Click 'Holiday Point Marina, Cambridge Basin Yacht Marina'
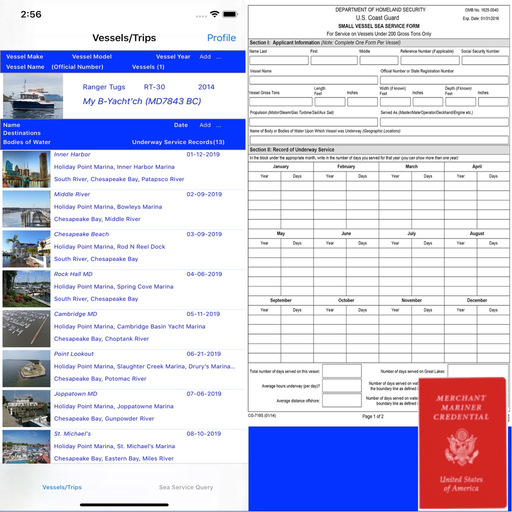The image size is (512, 512). pos(129,327)
